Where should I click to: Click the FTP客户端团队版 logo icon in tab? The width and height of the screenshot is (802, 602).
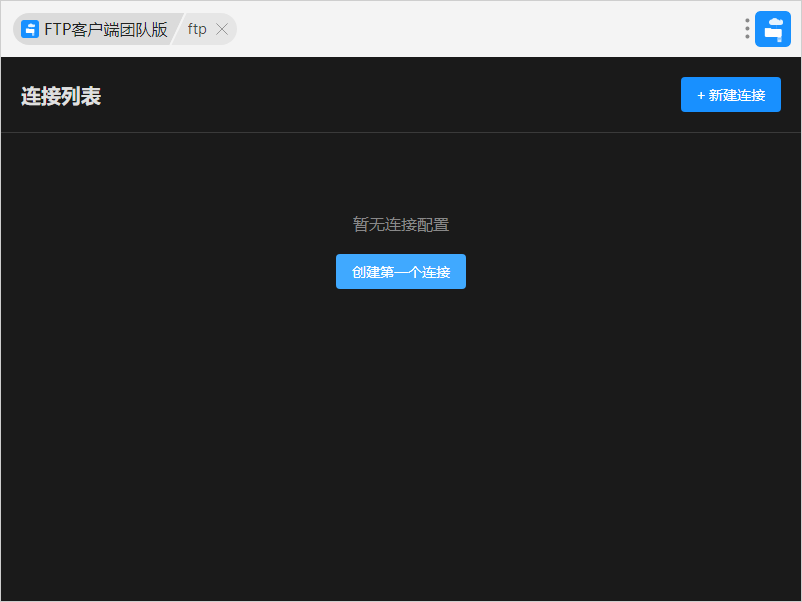(30, 29)
